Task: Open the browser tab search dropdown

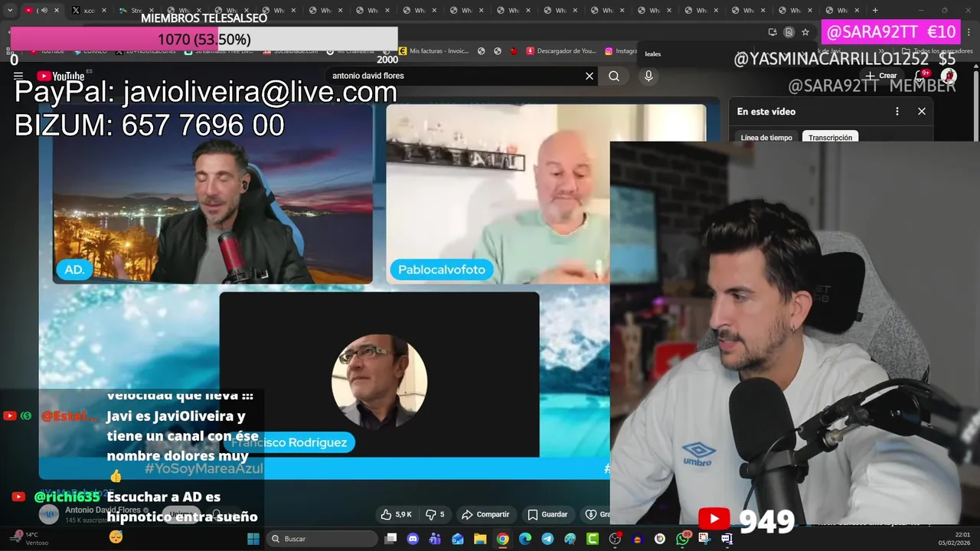Action: click(10, 10)
